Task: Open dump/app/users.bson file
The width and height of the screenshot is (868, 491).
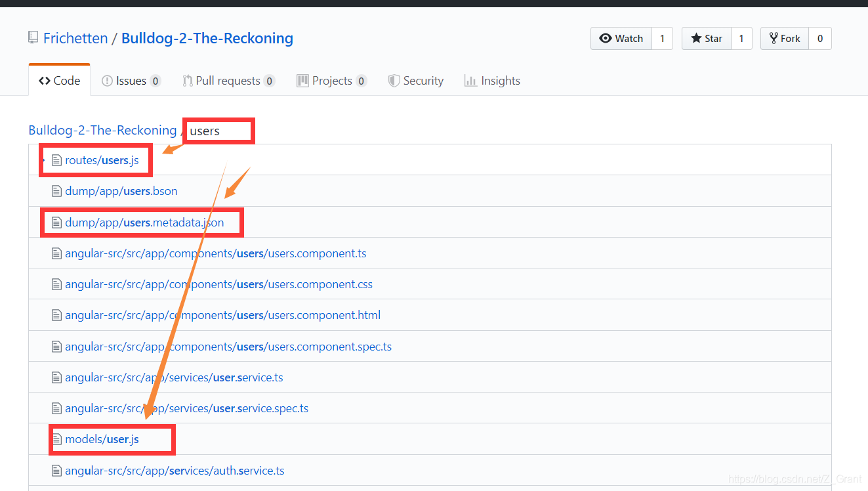Action: [x=121, y=191]
